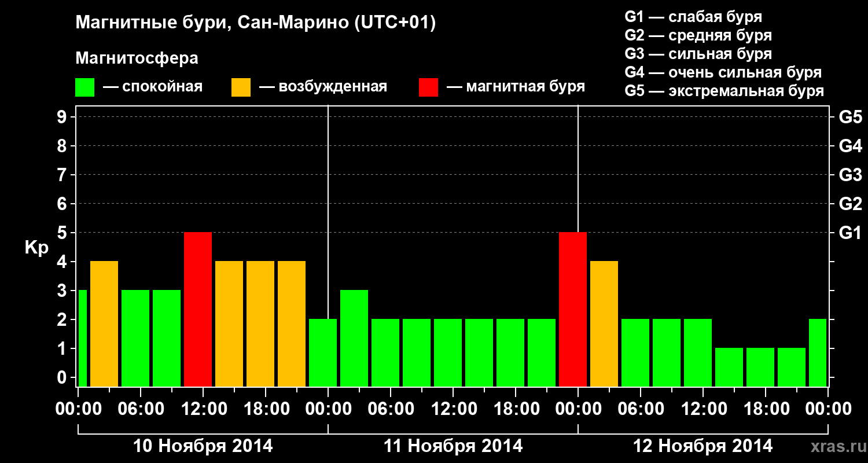868x463 pixels.
Task: Click the Kp 3 green bar on 11 November
Action: (x=354, y=338)
